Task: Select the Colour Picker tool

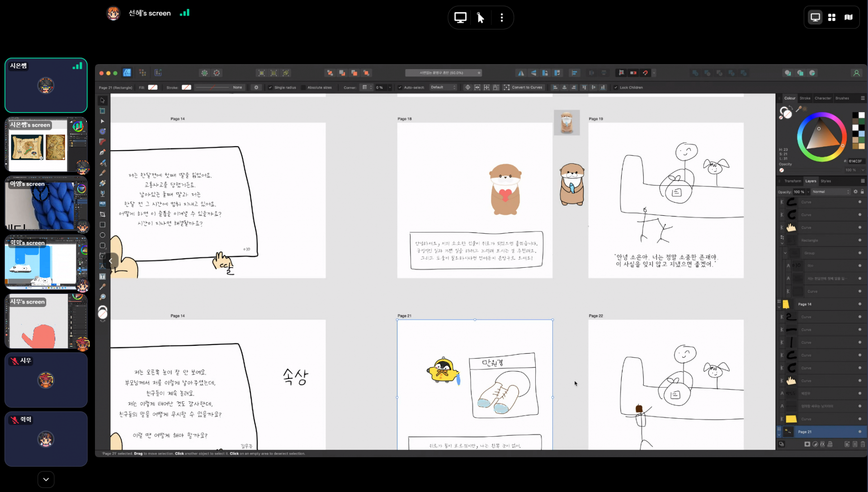Action: pyautogui.click(x=103, y=287)
